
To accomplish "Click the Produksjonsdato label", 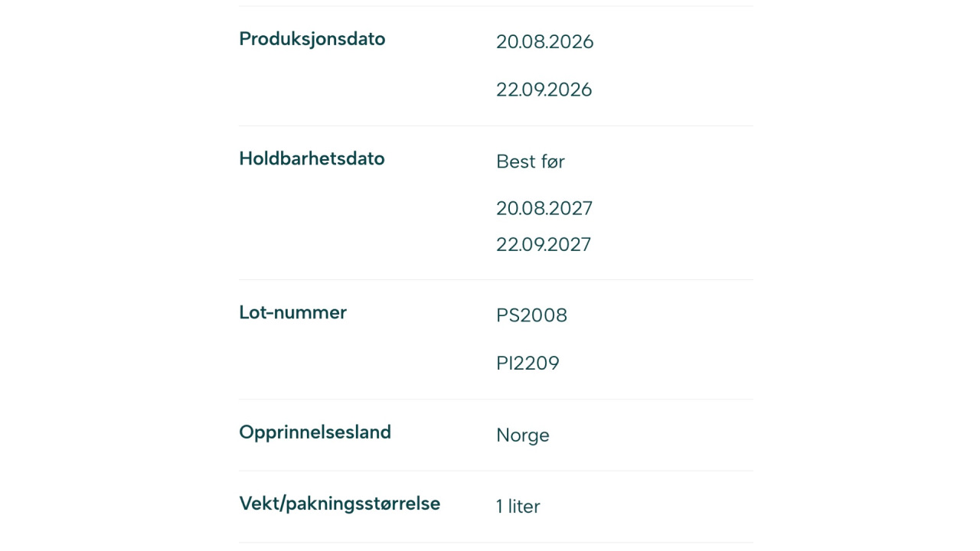I will pos(312,39).
